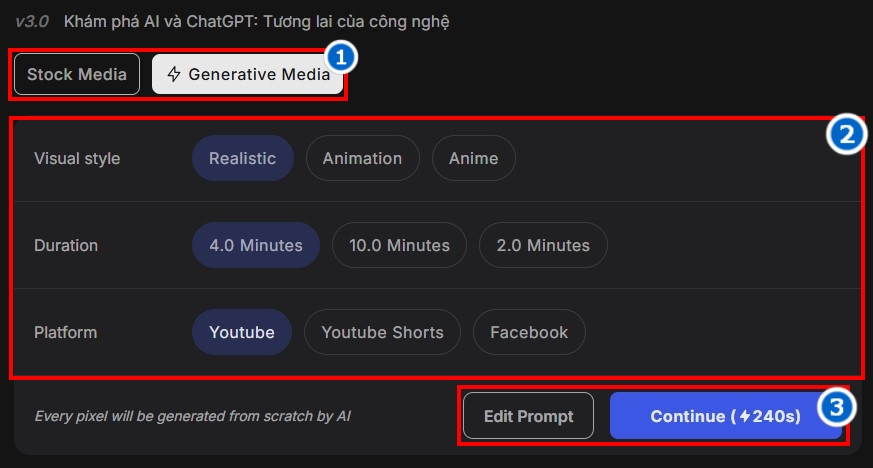The height and width of the screenshot is (468, 873).
Task: Choose the 10.0 Minutes duration option
Action: (399, 245)
